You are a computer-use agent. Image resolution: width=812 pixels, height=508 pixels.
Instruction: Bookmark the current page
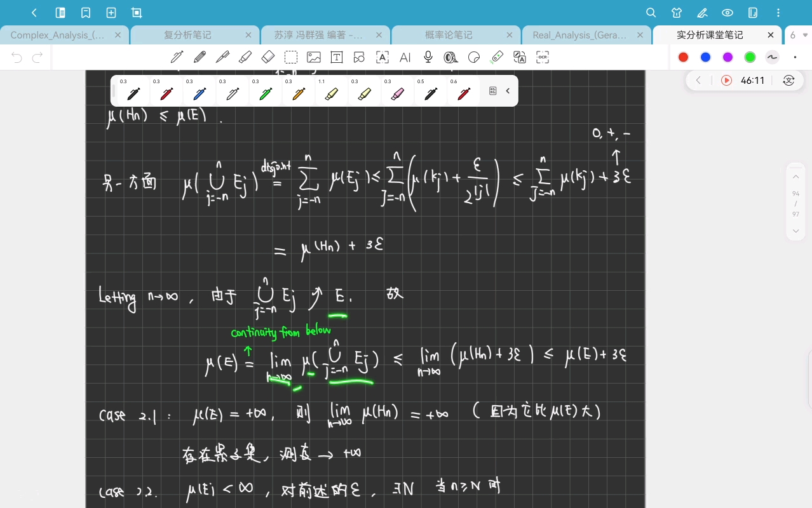(x=86, y=13)
